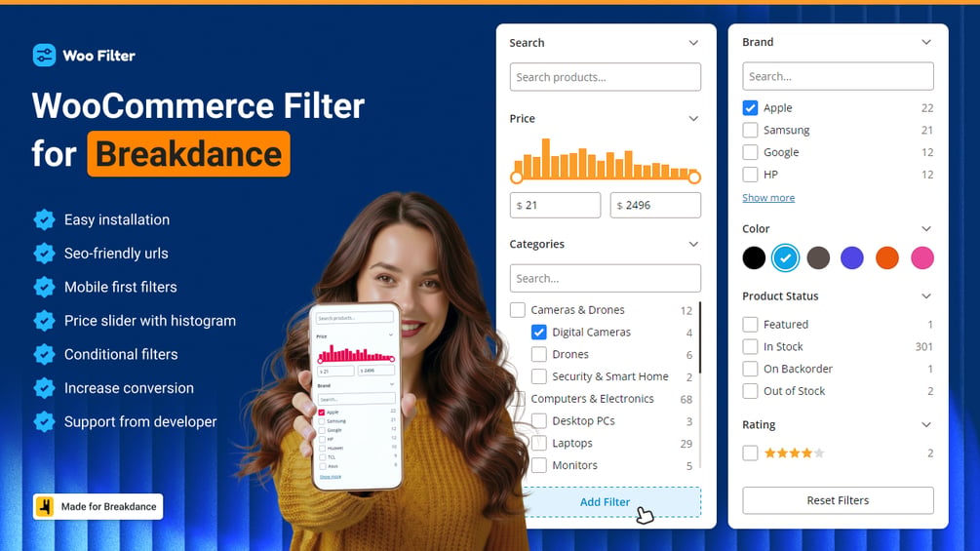Check the Featured product status
Viewport: 980px width, 551px height.
750,324
